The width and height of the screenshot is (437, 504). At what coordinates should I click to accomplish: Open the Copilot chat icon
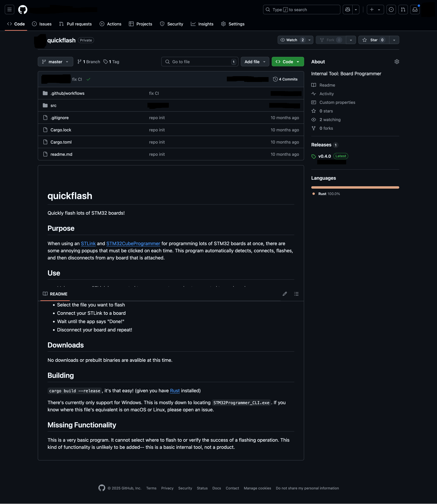pos(348,10)
